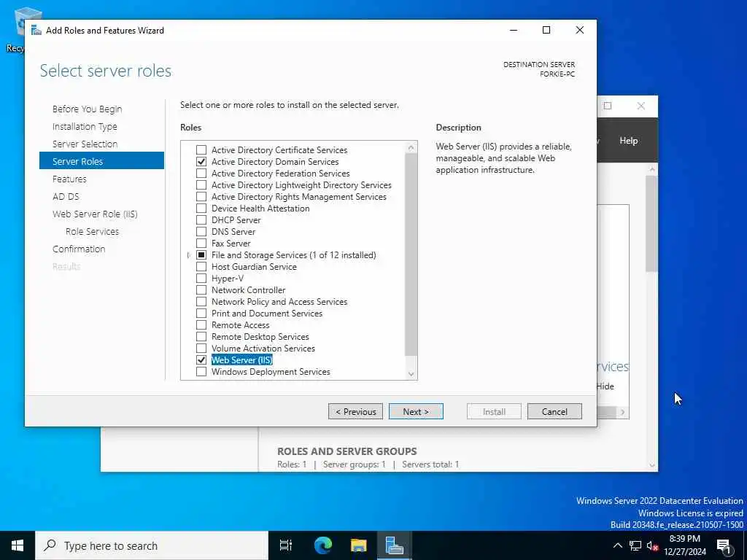The image size is (747, 560).
Task: Open the Server Selection step
Action: pos(85,144)
